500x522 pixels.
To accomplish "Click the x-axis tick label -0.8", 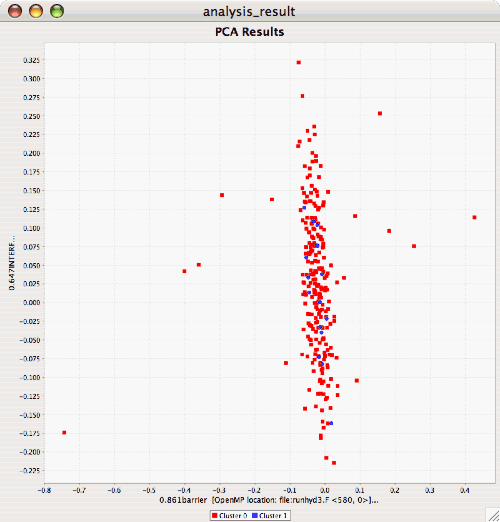I will click(44, 491).
